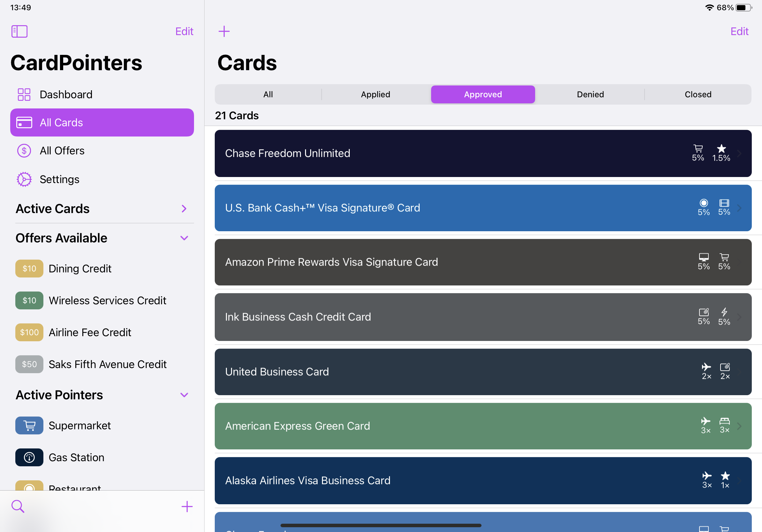The image size is (762, 532).
Task: Tap the lightning 5% icon on Ink Business Cash
Action: 724,317
